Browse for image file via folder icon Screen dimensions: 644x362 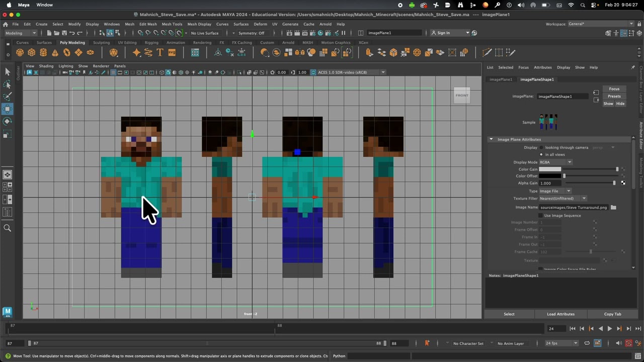coord(613,207)
